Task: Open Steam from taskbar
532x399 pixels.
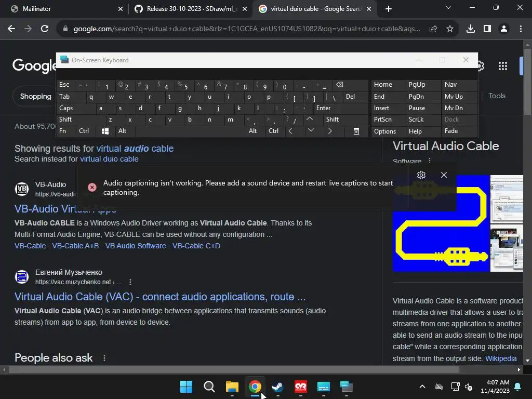Action: tap(278, 387)
